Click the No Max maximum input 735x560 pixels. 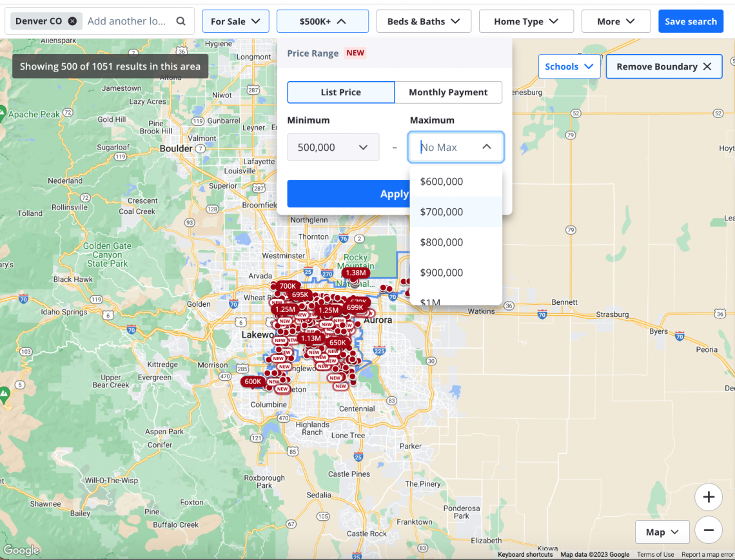click(456, 147)
